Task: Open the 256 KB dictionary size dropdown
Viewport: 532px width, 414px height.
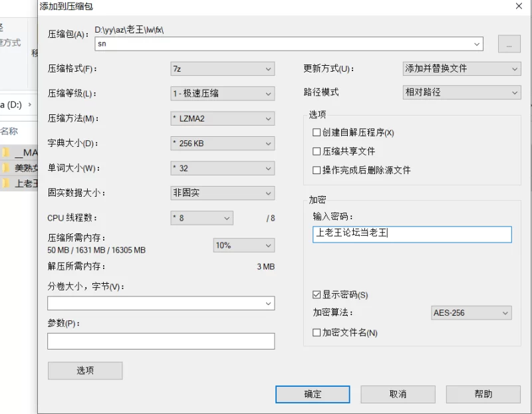Action: pos(223,144)
